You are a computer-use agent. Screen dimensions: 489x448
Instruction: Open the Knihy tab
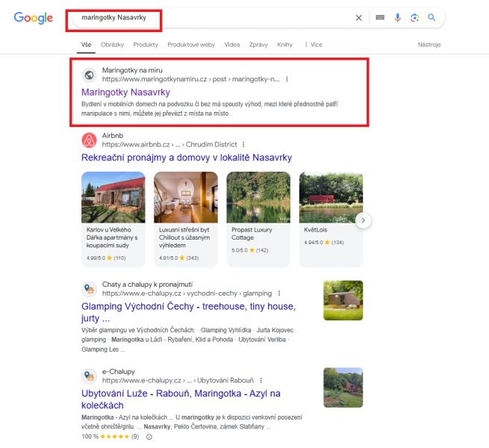[284, 45]
